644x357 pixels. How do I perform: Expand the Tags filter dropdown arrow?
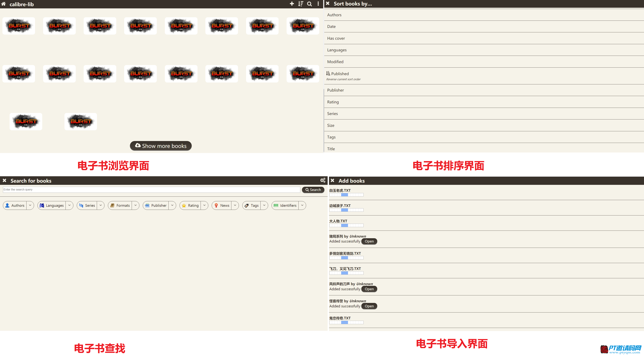[264, 205]
